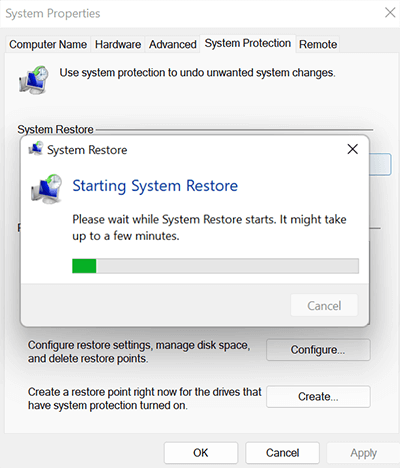
Task: Click the system protection monitor icon
Action: (x=34, y=80)
